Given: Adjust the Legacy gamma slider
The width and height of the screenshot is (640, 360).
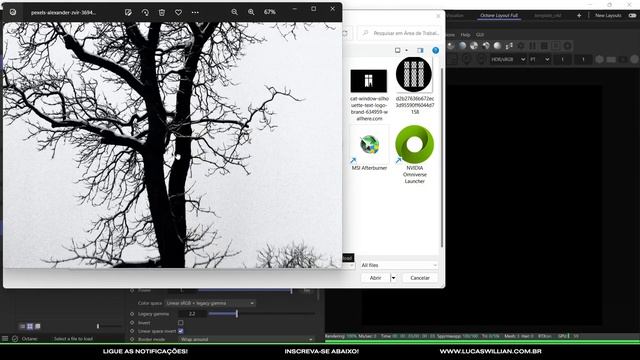Looking at the screenshot, I should click(x=261, y=314).
